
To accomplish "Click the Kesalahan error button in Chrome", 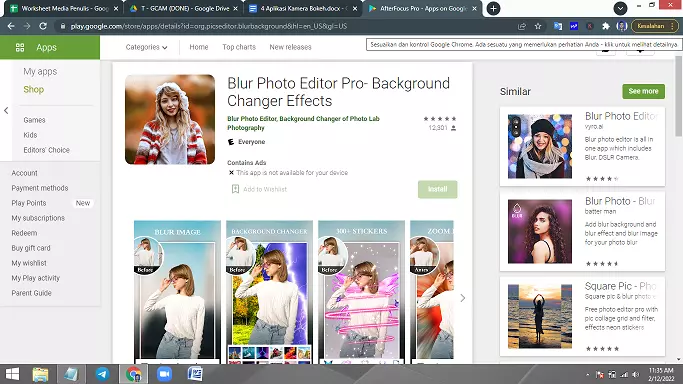I will [x=655, y=26].
